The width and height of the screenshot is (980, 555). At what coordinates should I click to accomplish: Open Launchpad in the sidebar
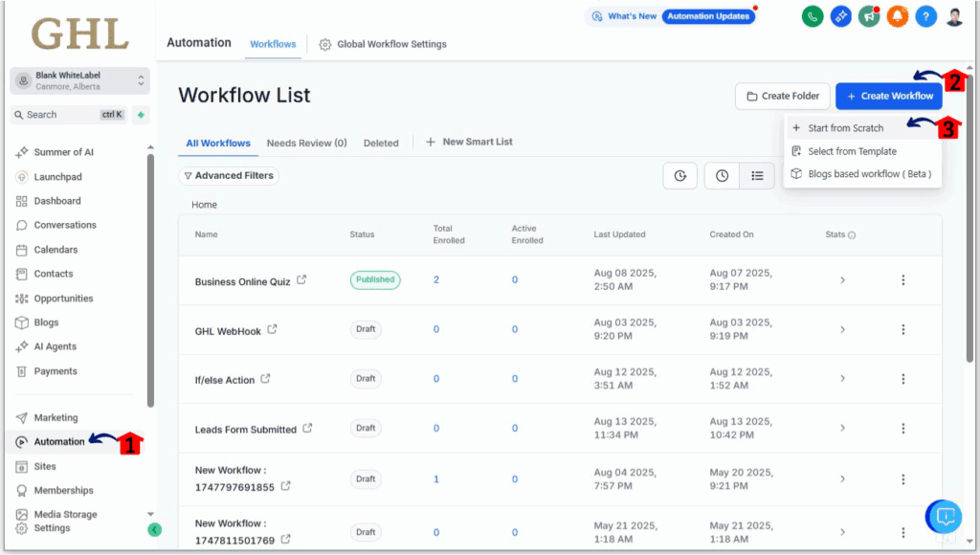click(57, 177)
